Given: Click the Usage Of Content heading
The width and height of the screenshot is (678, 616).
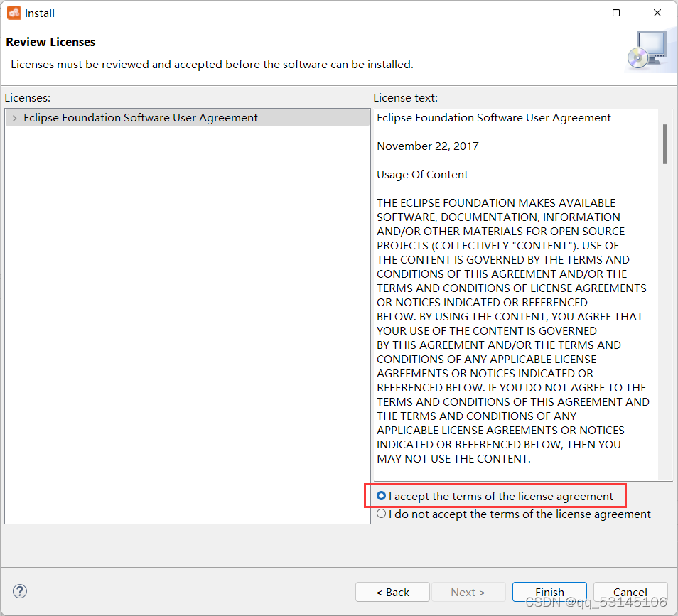Looking at the screenshot, I should pos(422,175).
